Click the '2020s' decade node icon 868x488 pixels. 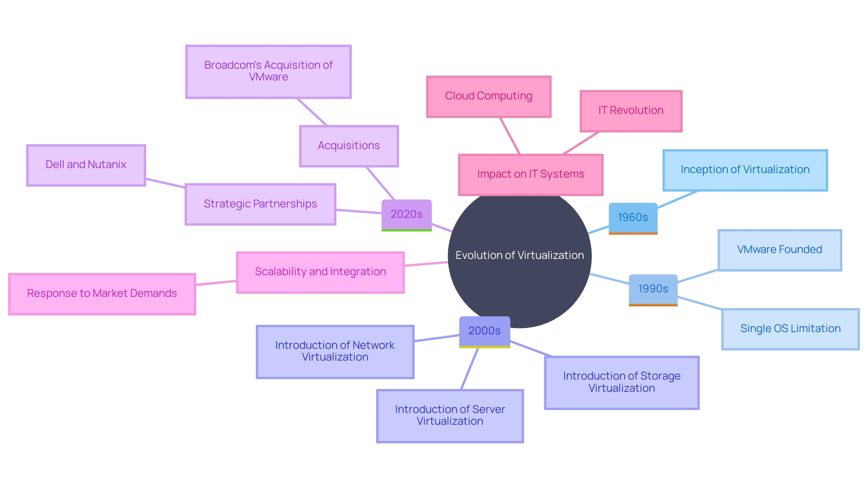point(406,215)
